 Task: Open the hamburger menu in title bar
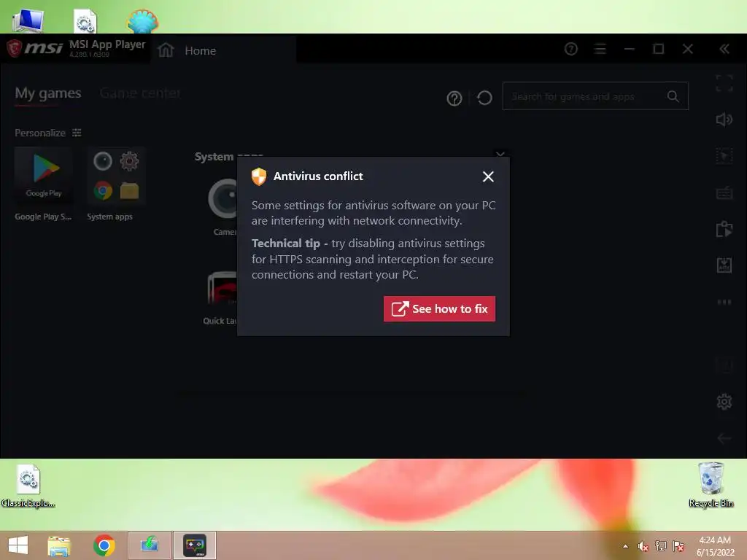pyautogui.click(x=600, y=49)
